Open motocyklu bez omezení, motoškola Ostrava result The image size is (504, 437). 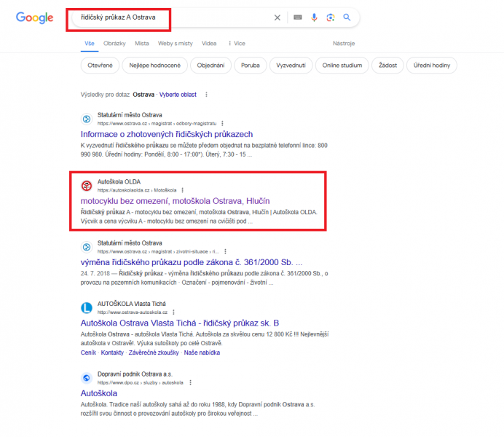click(176, 201)
